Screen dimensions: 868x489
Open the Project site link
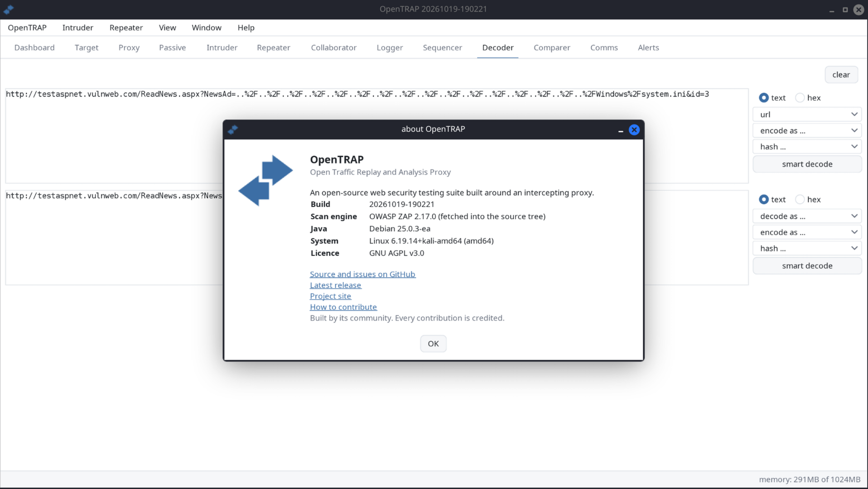pos(330,296)
